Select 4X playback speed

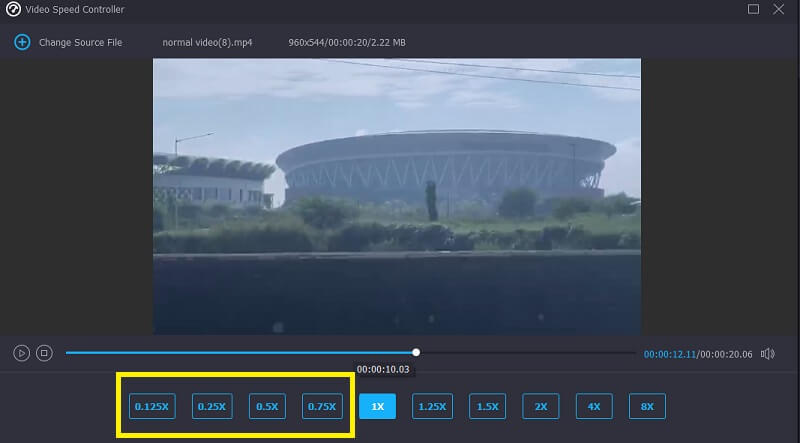point(594,406)
